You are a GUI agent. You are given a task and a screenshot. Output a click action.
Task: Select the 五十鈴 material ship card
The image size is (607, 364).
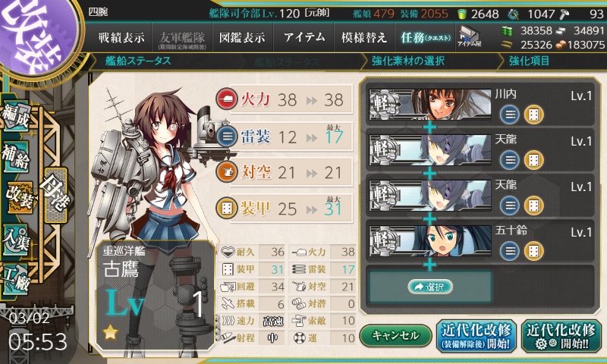coord(480,241)
